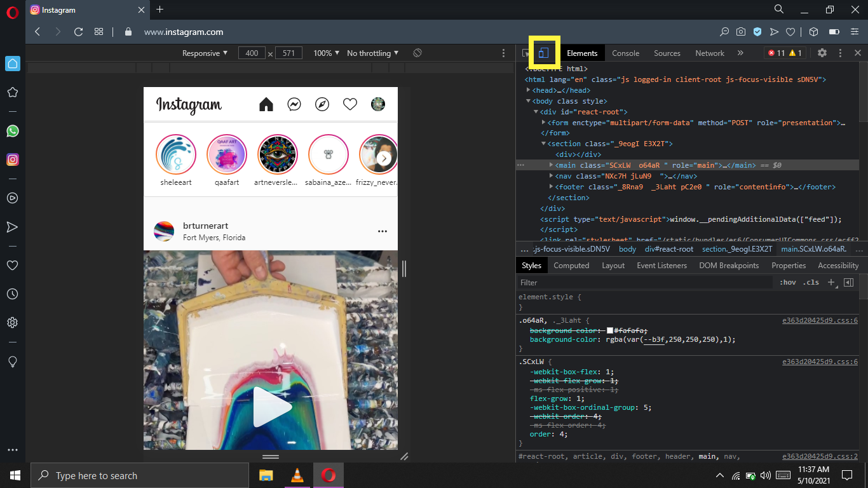Open VLC from Windows taskbar

(x=297, y=475)
